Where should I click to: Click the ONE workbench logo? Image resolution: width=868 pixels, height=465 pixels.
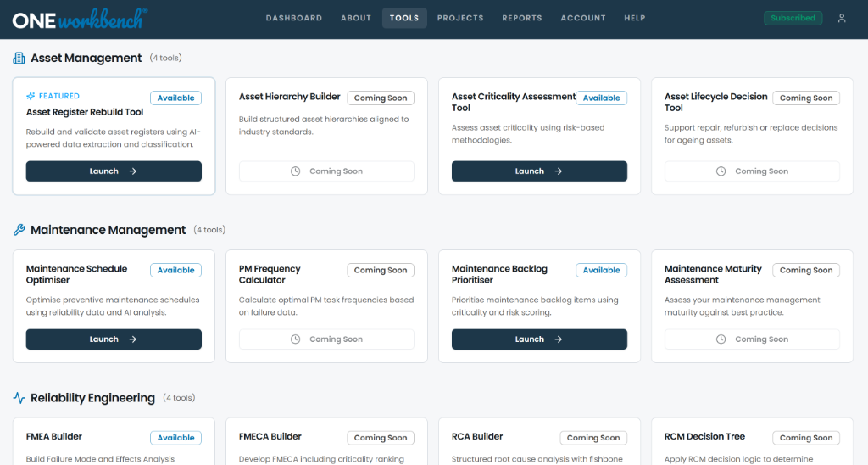(80, 19)
